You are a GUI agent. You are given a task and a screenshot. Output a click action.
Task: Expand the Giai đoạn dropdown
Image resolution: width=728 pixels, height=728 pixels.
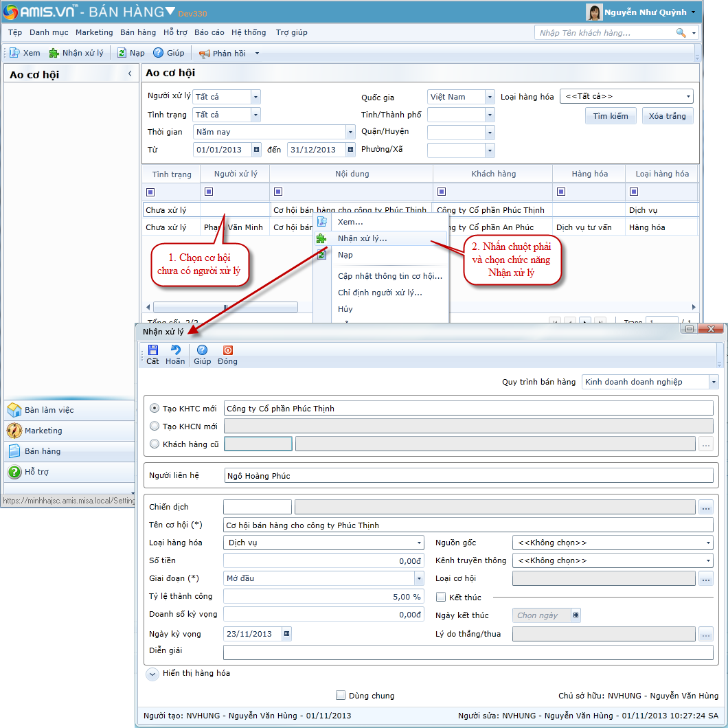[x=418, y=578]
